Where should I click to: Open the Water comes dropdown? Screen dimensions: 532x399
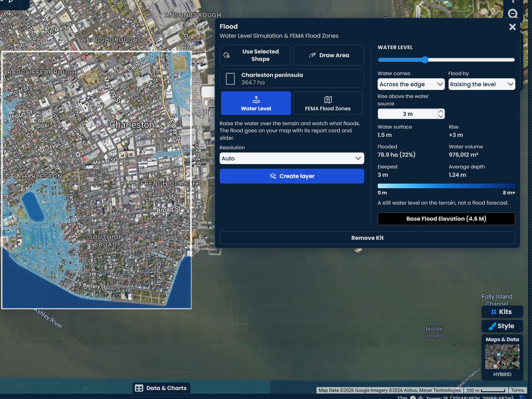[x=411, y=84]
